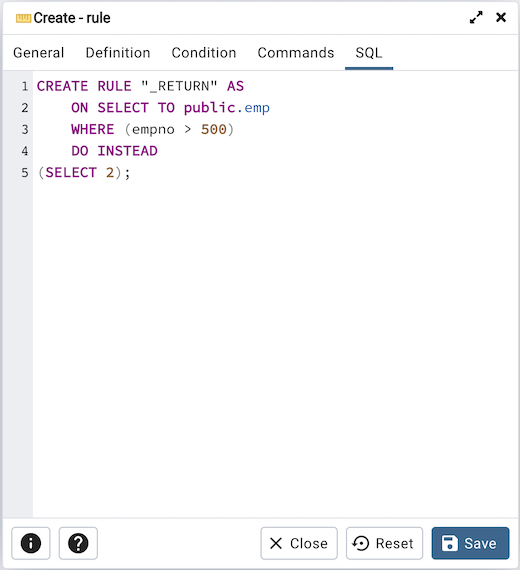Switch to the Definition tab
Image resolution: width=520 pixels, height=570 pixels.
[118, 53]
